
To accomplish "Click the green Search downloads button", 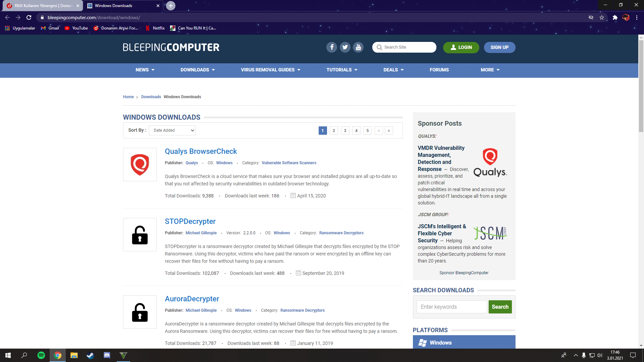I will click(500, 307).
